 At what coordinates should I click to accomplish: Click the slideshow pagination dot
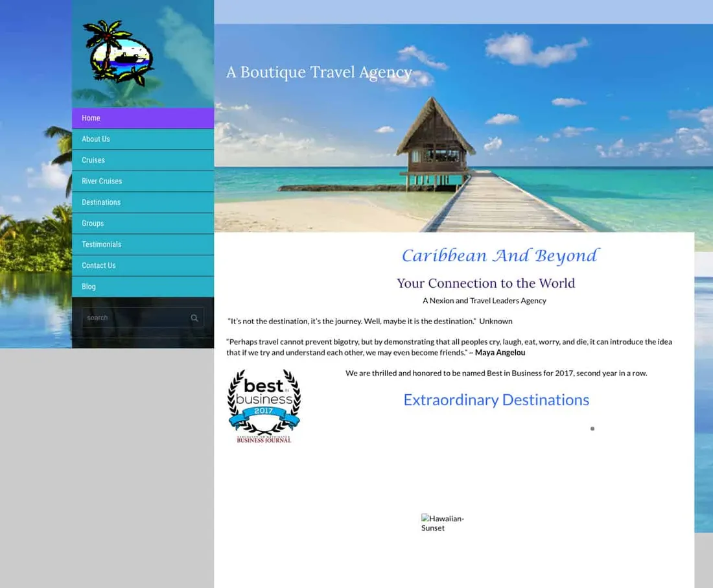click(592, 429)
